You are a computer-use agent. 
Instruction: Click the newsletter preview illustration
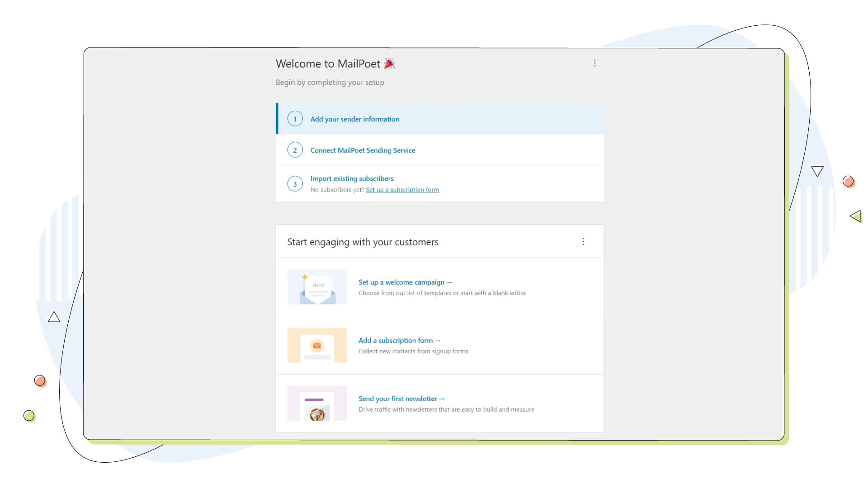tap(317, 404)
